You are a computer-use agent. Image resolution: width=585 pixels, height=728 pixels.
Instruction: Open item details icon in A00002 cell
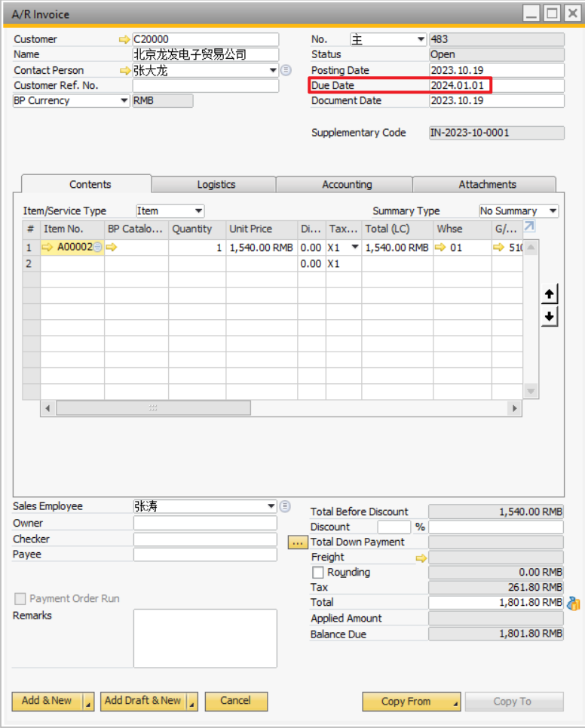[x=97, y=247]
